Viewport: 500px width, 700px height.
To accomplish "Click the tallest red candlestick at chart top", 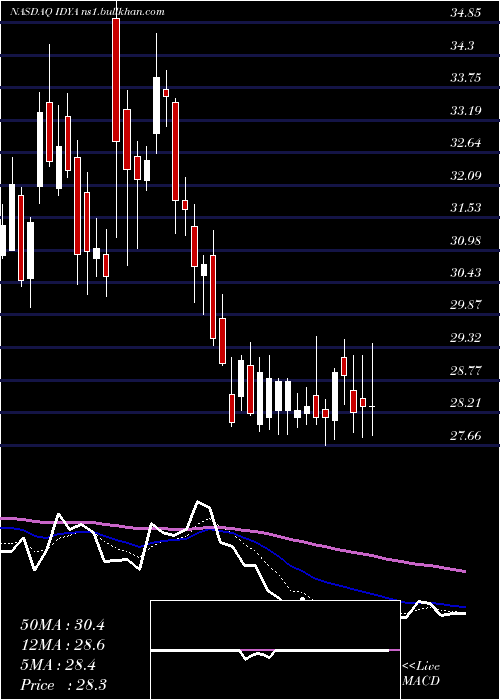I will point(116,80).
